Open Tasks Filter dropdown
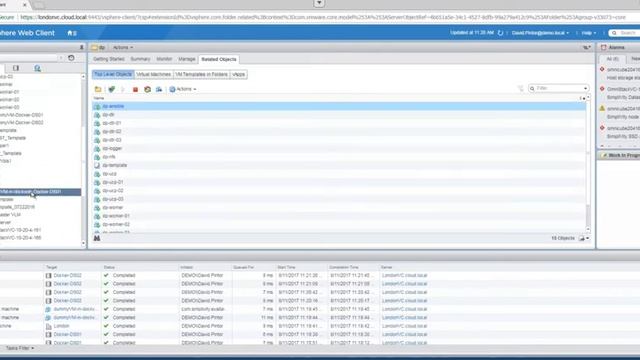 pyautogui.click(x=20, y=348)
